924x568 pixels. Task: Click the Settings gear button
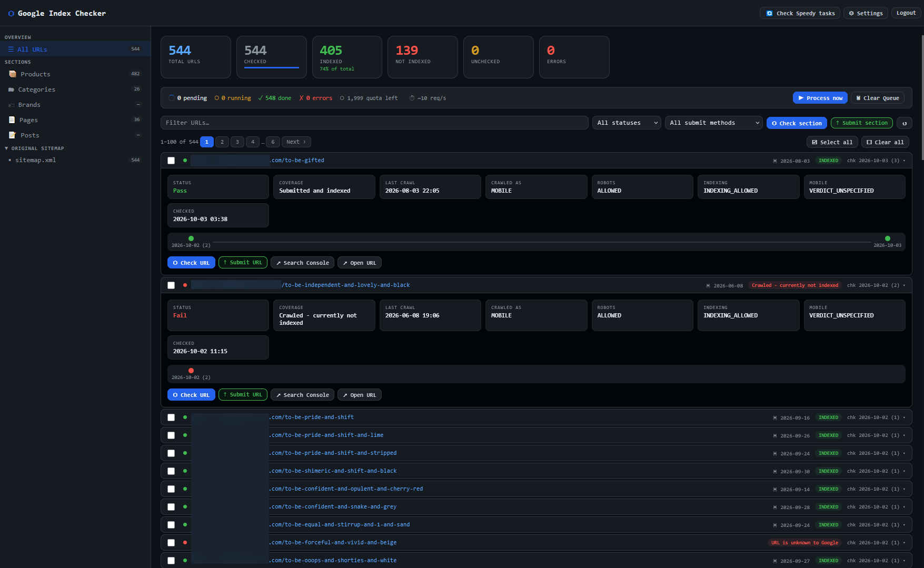click(866, 13)
